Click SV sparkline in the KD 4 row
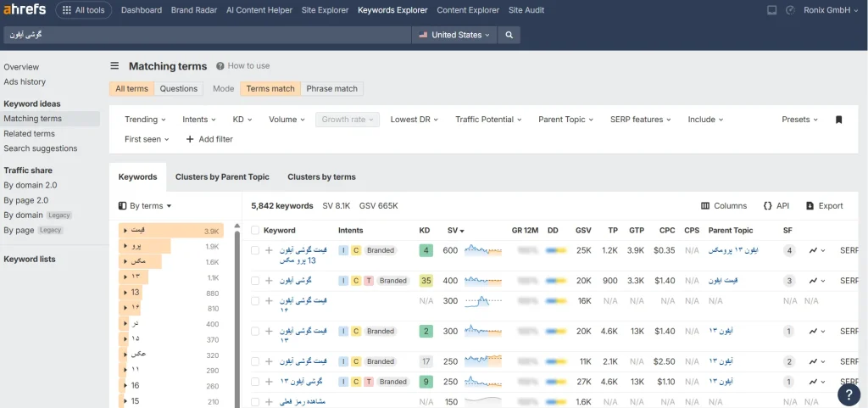Viewport: 868px width, 408px height. pyautogui.click(x=482, y=250)
